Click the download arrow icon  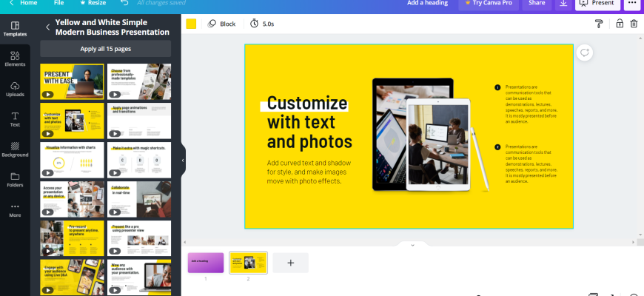(563, 4)
